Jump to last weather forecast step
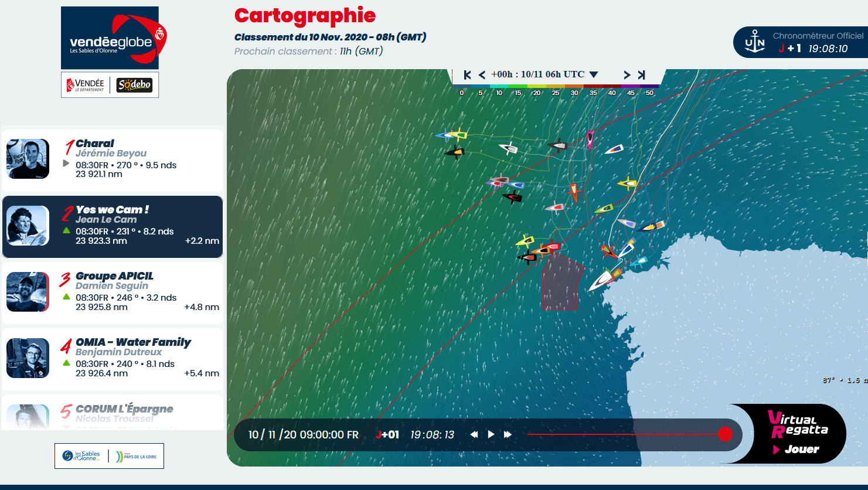Screen dimensions: 868x490 coord(641,74)
